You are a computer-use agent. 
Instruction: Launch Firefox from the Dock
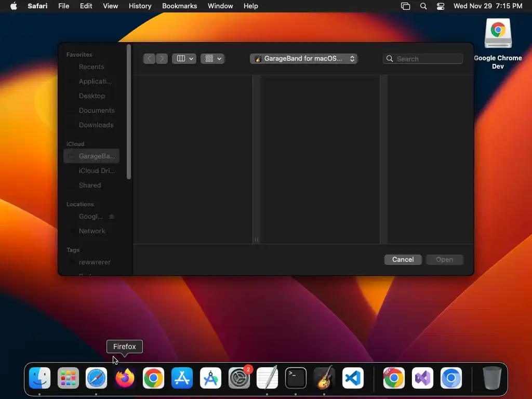[125, 378]
